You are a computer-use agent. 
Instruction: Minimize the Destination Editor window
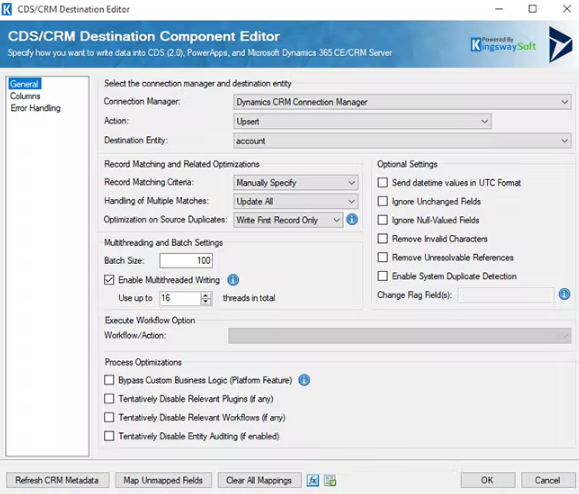(x=499, y=9)
